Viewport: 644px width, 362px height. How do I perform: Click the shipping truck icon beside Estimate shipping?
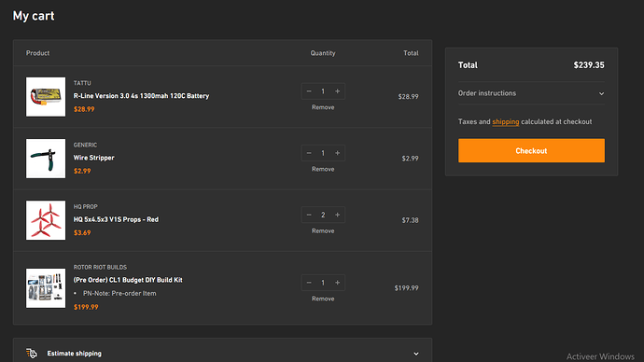pos(32,353)
